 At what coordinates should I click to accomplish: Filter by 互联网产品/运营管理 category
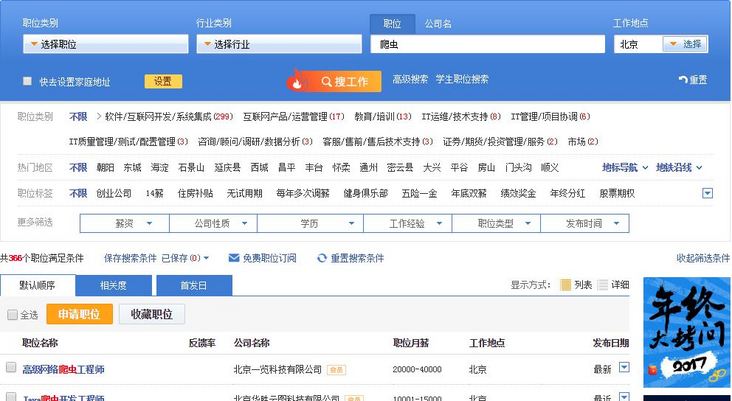285,117
